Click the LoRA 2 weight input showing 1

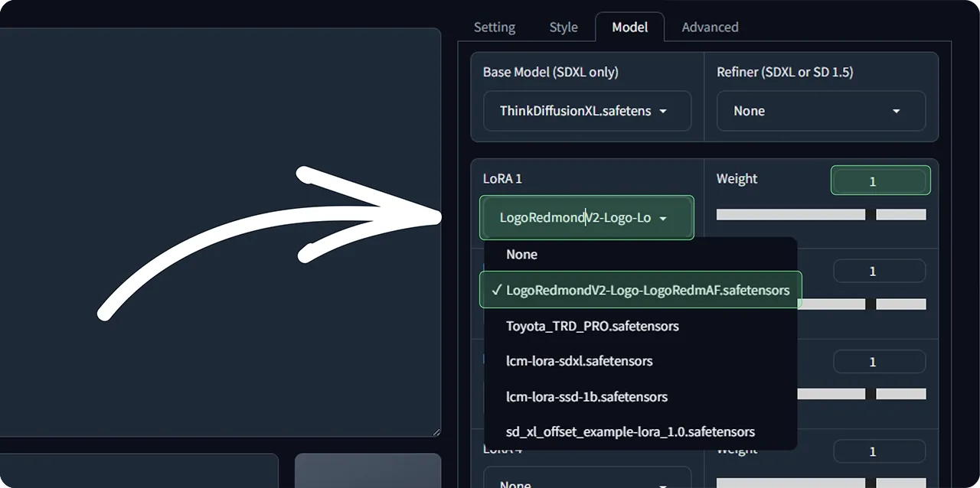pyautogui.click(x=879, y=271)
